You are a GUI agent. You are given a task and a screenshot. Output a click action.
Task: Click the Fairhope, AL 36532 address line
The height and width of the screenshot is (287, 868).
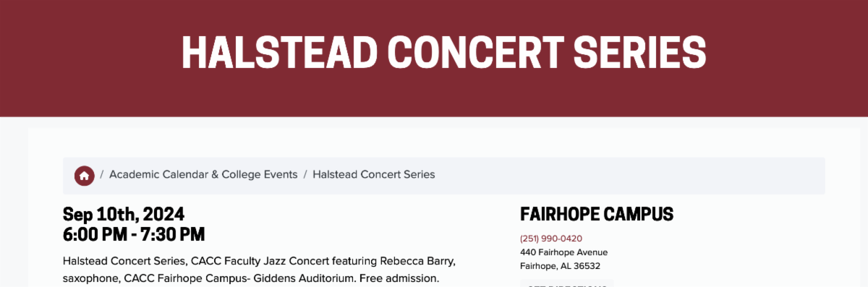pyautogui.click(x=560, y=266)
